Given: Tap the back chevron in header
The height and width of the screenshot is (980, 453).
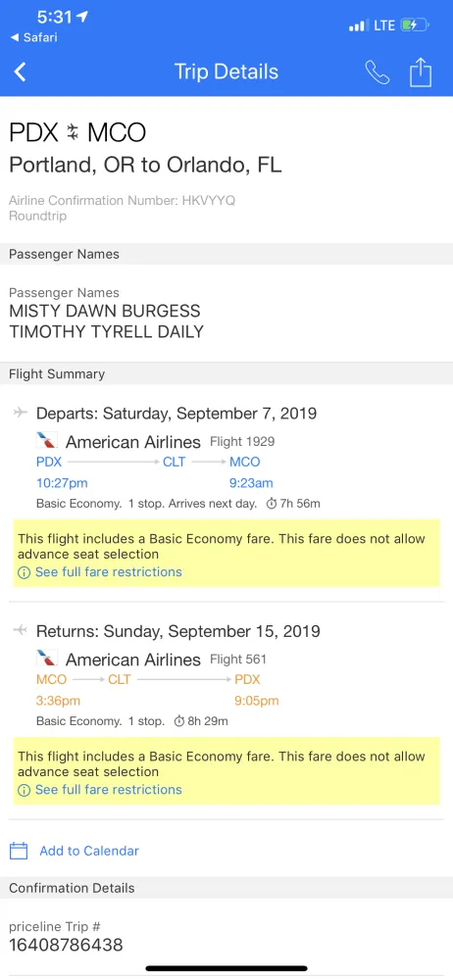Looking at the screenshot, I should point(20,73).
